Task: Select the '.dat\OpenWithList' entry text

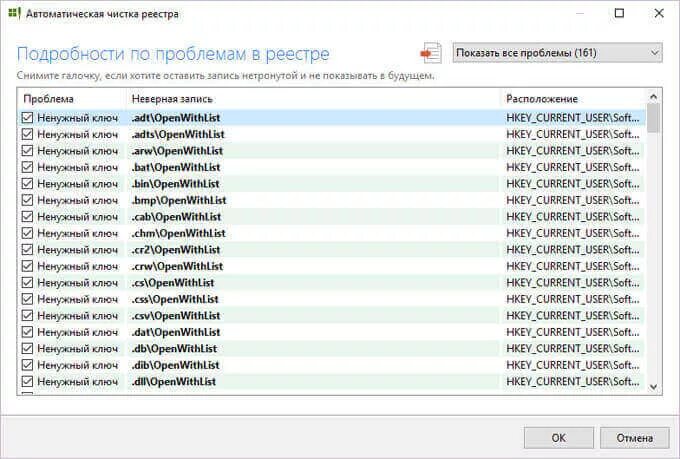Action: coord(176,332)
